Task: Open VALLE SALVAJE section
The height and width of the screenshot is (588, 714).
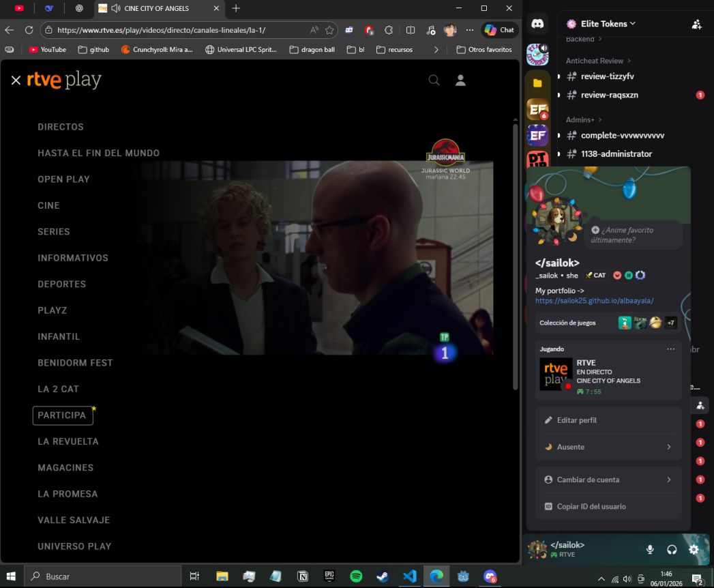Action: tap(74, 520)
